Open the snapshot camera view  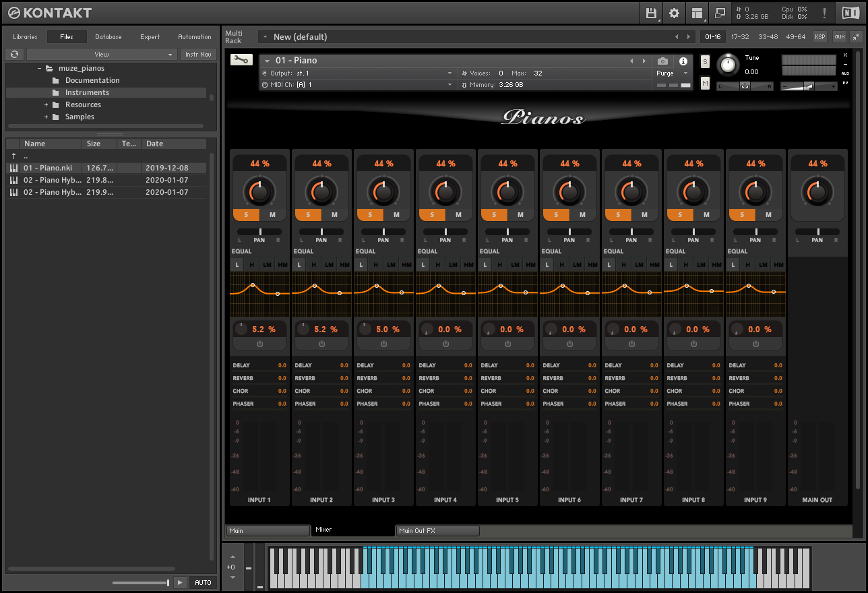pos(663,61)
